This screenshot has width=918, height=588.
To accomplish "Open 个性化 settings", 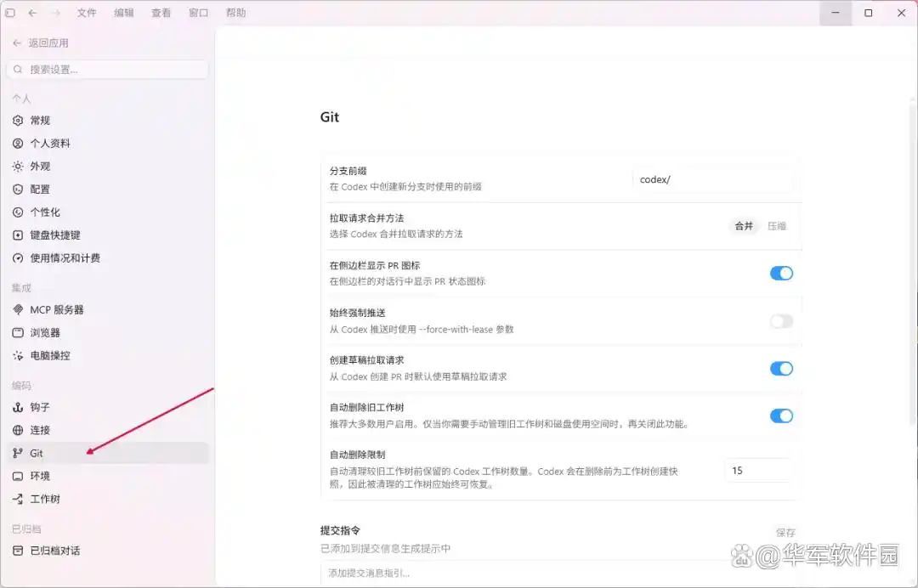I will point(108,212).
